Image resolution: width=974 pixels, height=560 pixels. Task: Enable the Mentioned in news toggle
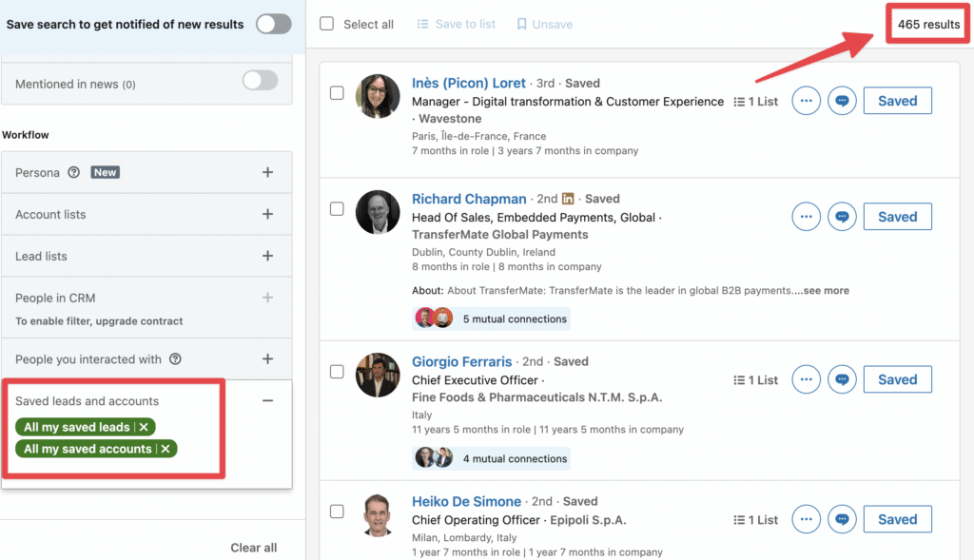click(260, 80)
